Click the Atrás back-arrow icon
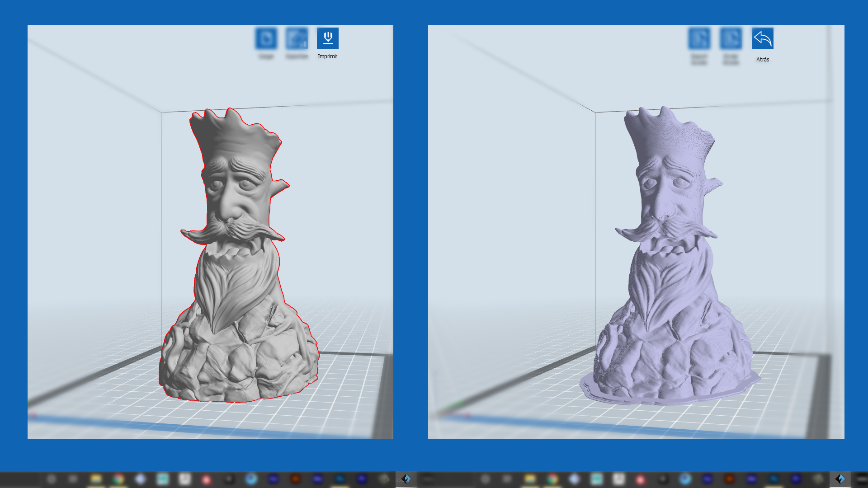868x488 pixels. tap(762, 39)
